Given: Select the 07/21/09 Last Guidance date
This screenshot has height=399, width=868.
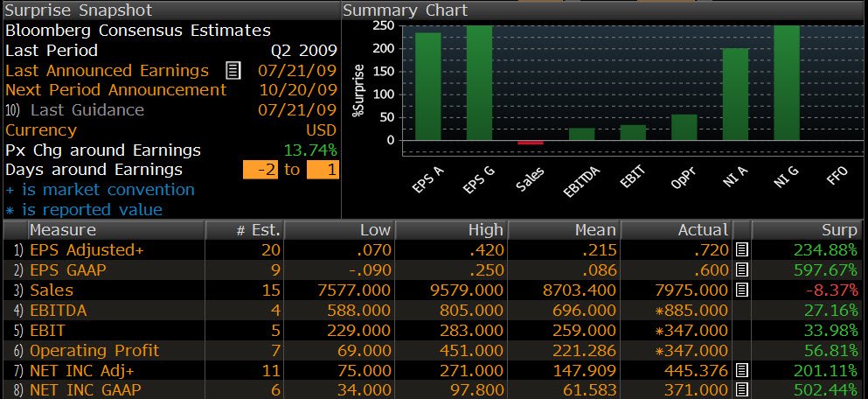Looking at the screenshot, I should point(297,110).
